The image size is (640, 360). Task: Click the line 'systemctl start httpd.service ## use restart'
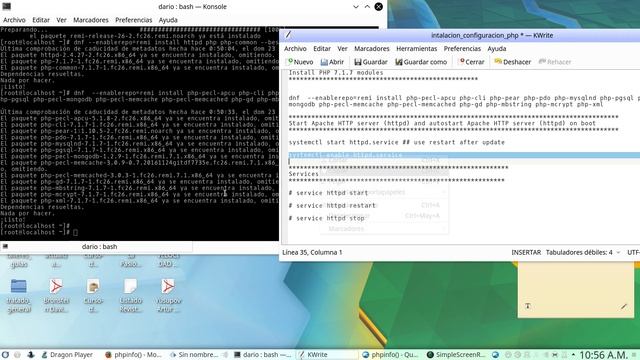click(x=396, y=142)
